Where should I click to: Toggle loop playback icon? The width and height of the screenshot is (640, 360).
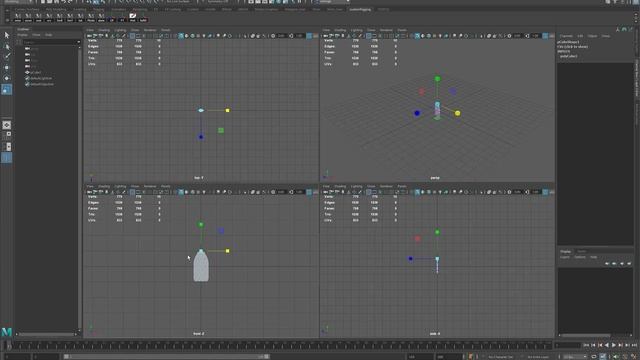point(594,356)
